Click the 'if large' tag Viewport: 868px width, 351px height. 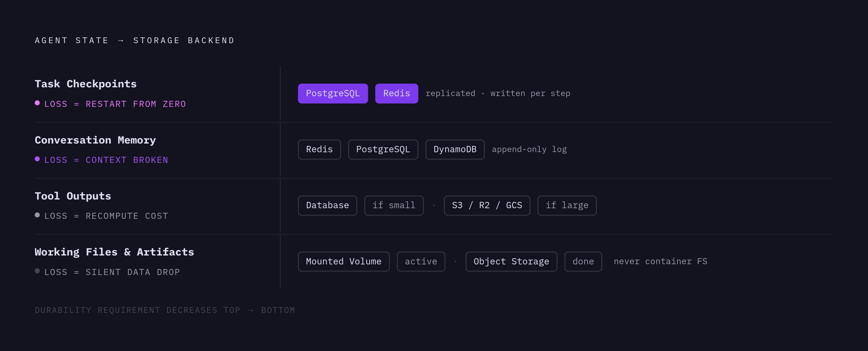(567, 205)
